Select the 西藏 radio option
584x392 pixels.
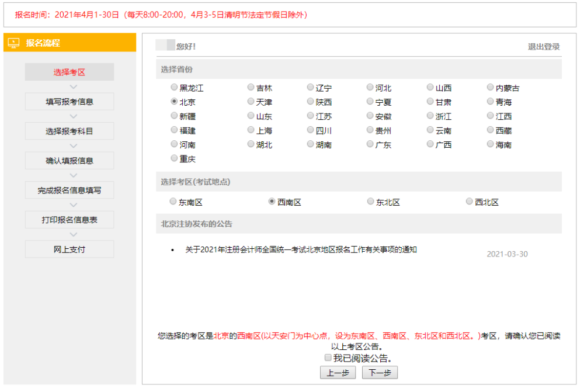coord(490,130)
